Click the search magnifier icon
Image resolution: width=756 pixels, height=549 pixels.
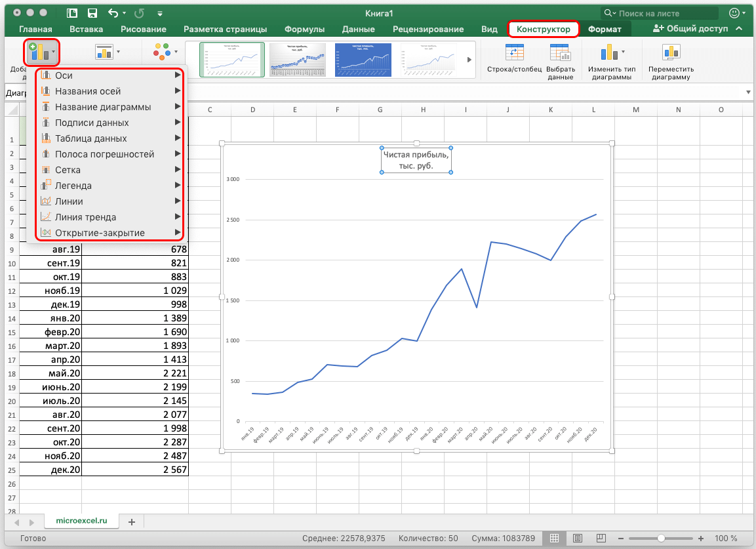point(608,13)
